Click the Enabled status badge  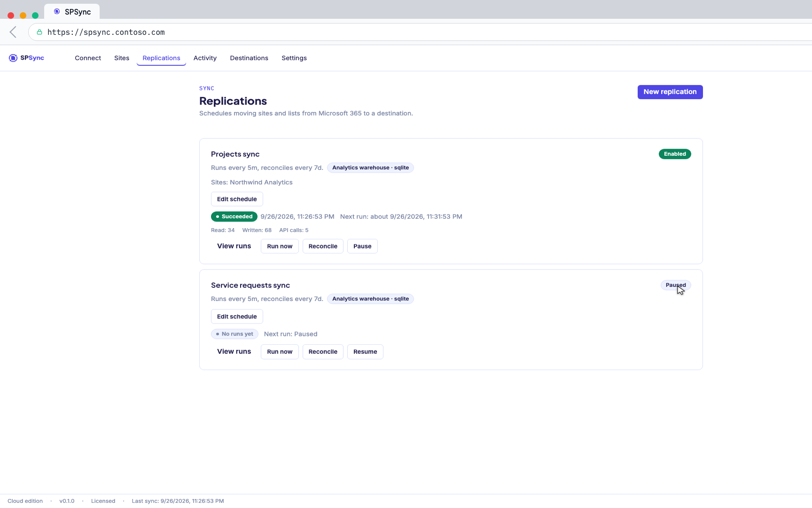(x=675, y=154)
